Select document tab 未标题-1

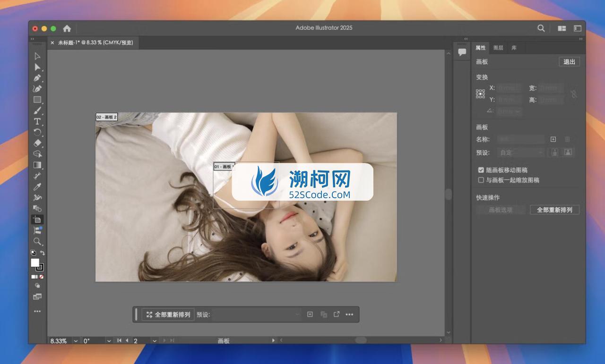pyautogui.click(x=95, y=42)
